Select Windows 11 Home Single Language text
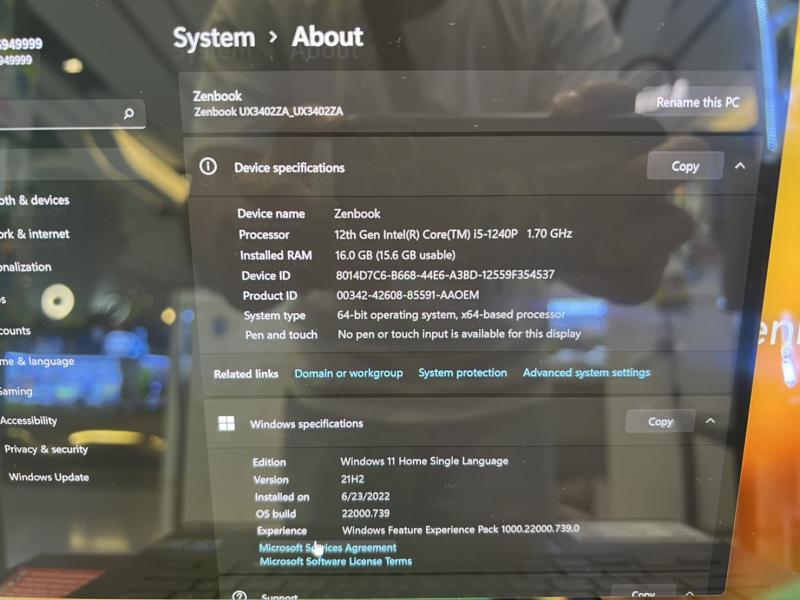The image size is (800, 600). (424, 461)
